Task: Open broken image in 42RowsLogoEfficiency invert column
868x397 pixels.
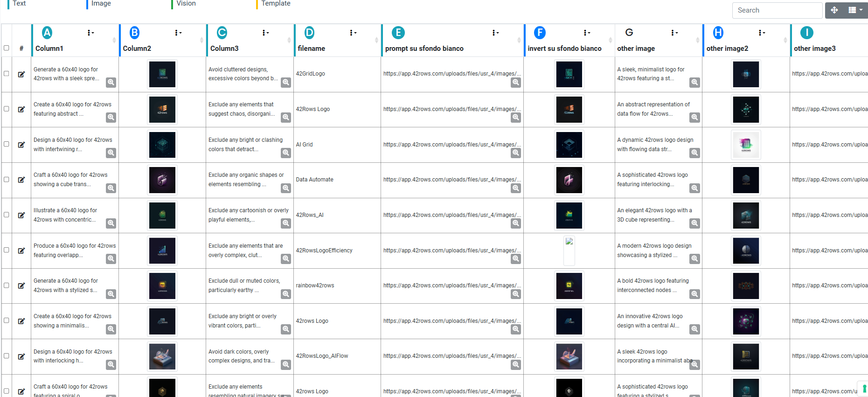Action: [569, 251]
